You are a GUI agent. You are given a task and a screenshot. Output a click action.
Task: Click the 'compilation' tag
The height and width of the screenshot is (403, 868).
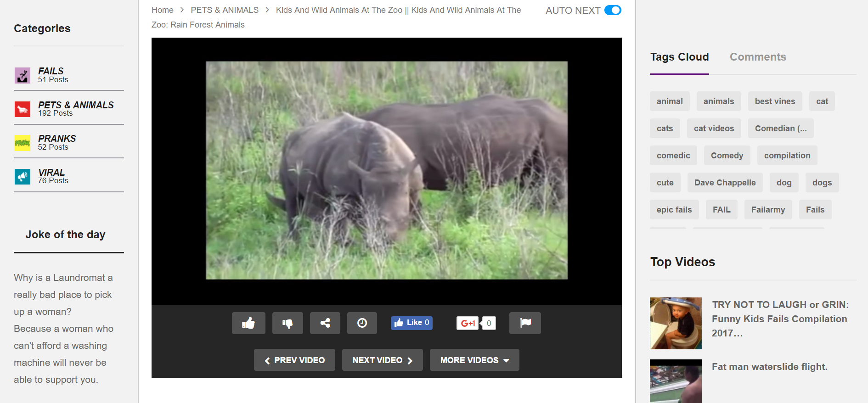787,156
